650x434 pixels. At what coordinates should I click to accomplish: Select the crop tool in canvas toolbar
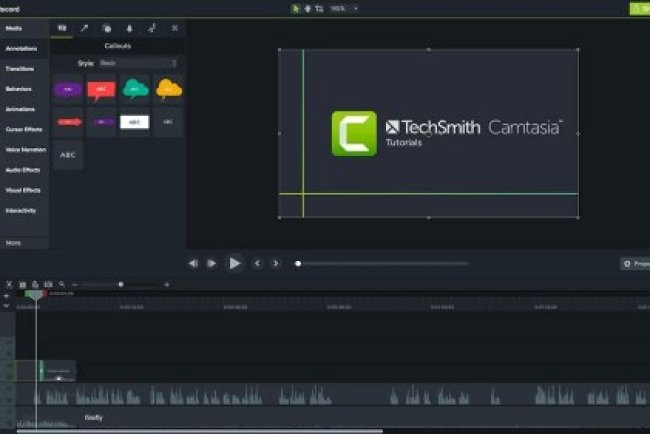pyautogui.click(x=319, y=8)
